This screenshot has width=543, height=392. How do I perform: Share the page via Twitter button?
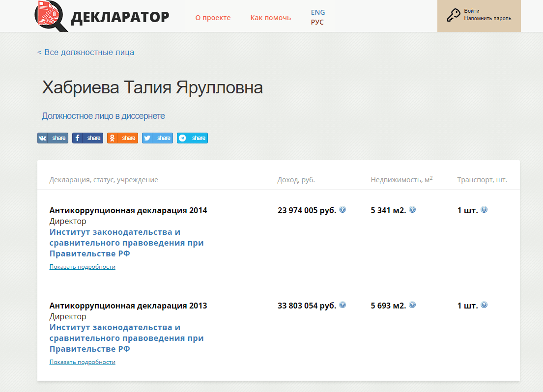pos(157,138)
